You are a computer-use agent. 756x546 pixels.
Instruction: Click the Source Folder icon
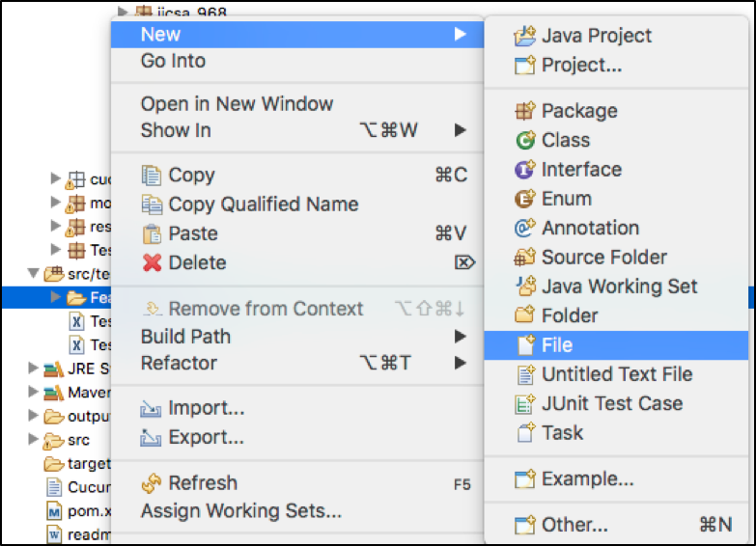point(524,258)
